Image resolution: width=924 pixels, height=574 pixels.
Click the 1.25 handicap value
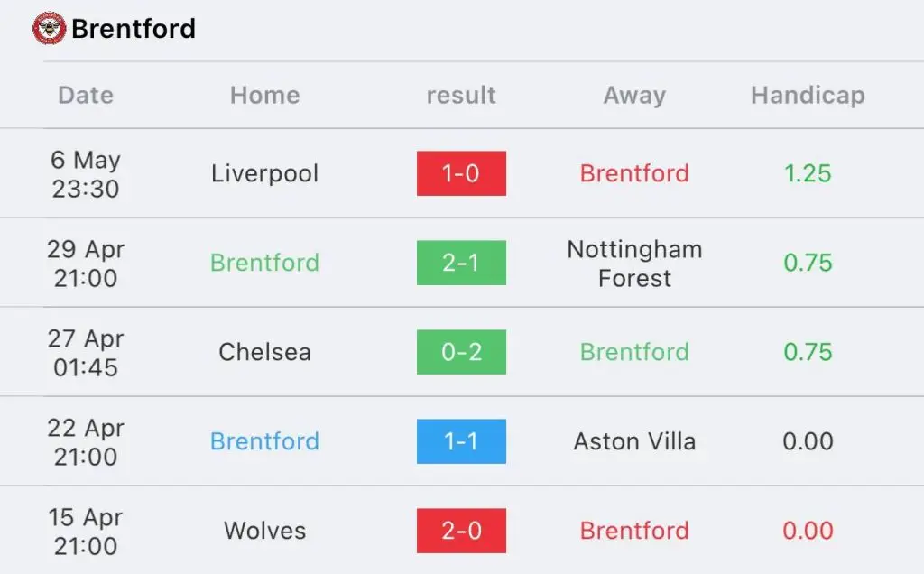(x=808, y=173)
